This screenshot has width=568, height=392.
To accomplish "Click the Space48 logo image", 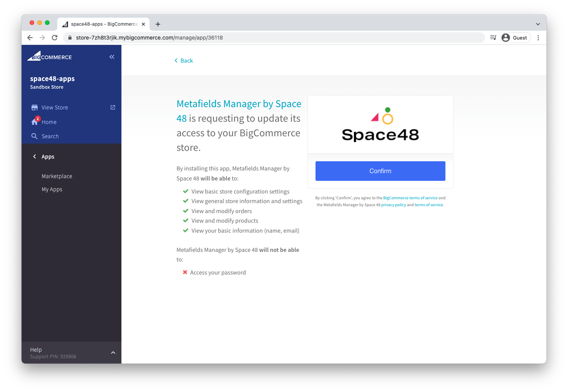I will (380, 124).
